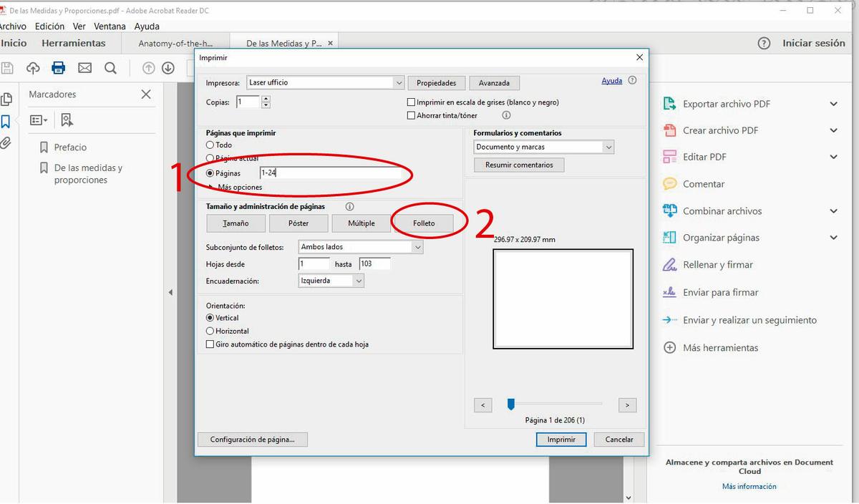The width and height of the screenshot is (859, 504).
Task: Close the Marcadores panel
Action: tap(146, 94)
